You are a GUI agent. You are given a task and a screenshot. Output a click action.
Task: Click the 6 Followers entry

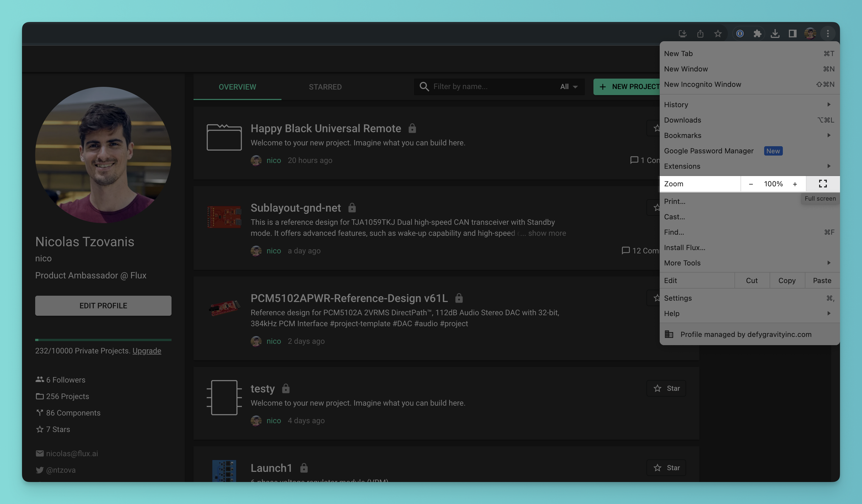(x=60, y=380)
